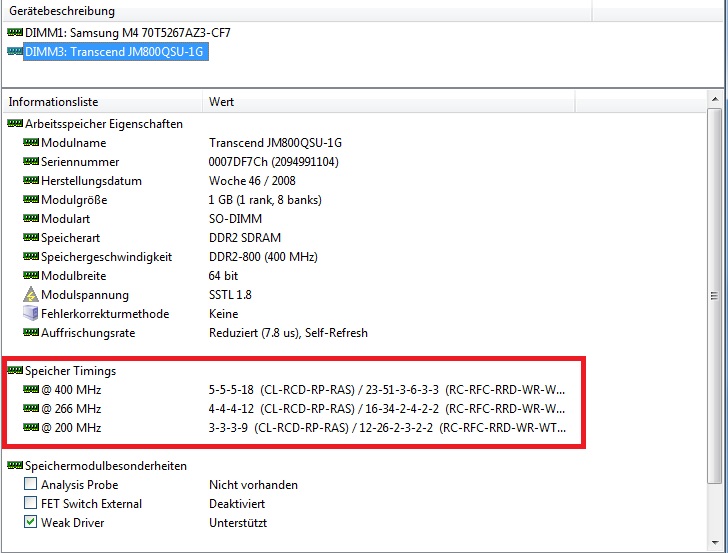Viewport: 728px width, 553px height.
Task: Select the Modulart label
Action: point(65,219)
